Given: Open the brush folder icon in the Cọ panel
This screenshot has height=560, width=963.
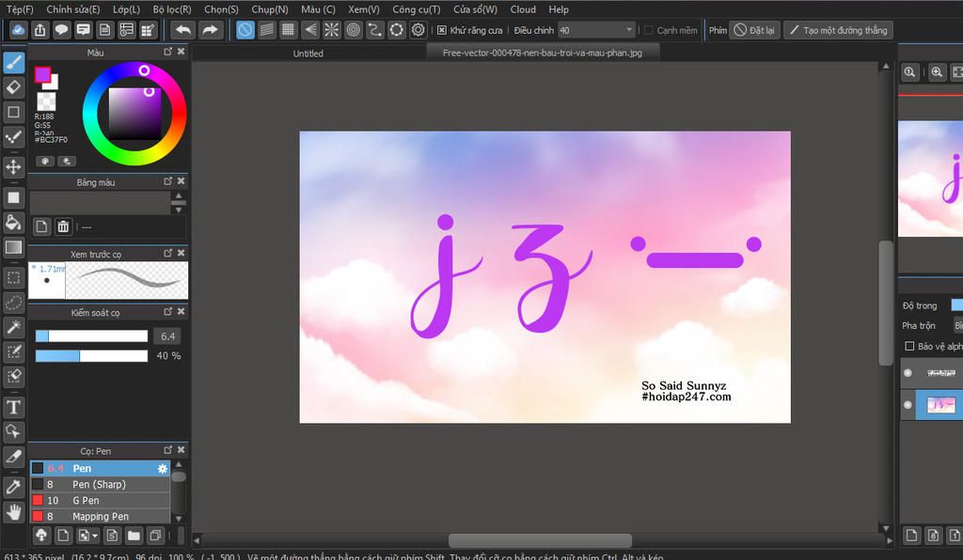Looking at the screenshot, I should click(134, 536).
